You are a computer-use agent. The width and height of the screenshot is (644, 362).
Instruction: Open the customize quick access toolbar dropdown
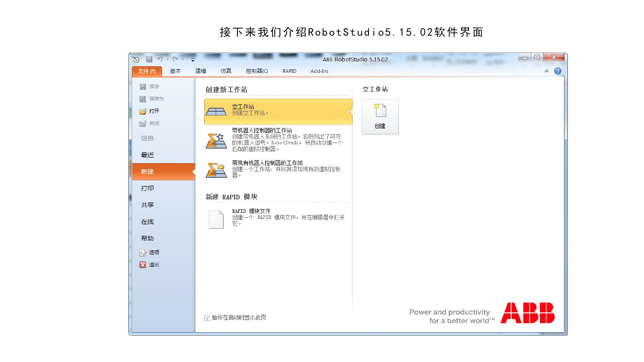point(193,60)
